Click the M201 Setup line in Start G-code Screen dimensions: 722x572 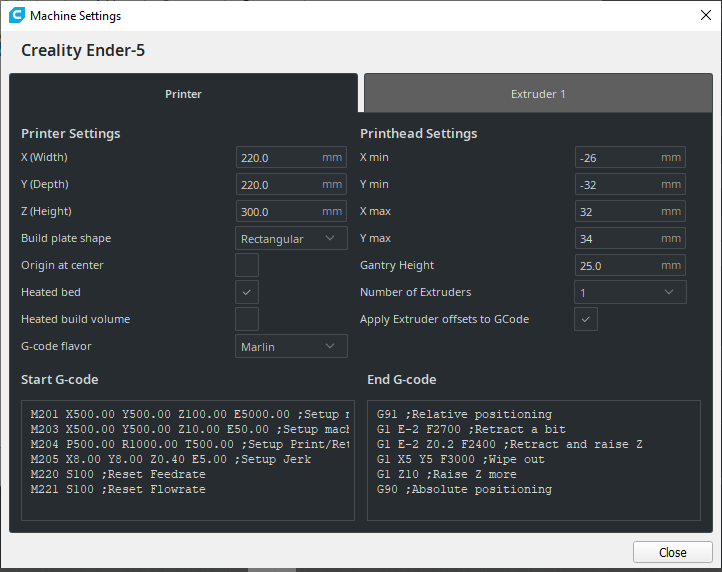point(190,414)
